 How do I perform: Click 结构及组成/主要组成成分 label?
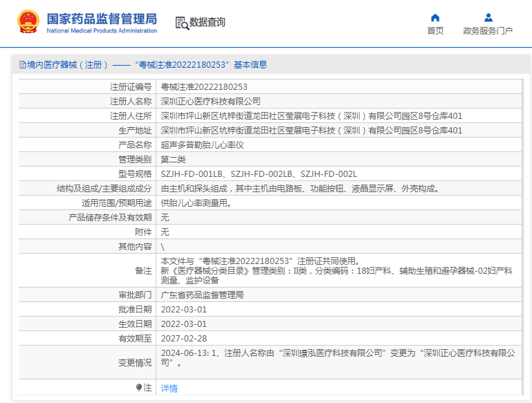(104, 189)
